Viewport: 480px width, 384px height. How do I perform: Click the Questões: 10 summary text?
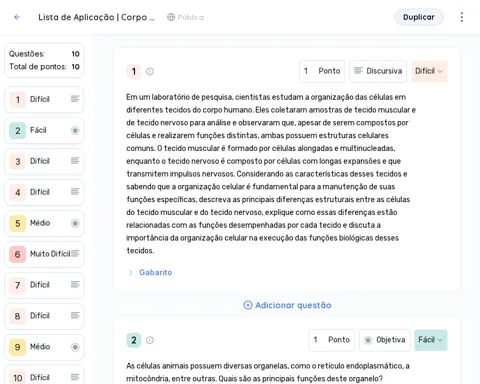tap(44, 54)
